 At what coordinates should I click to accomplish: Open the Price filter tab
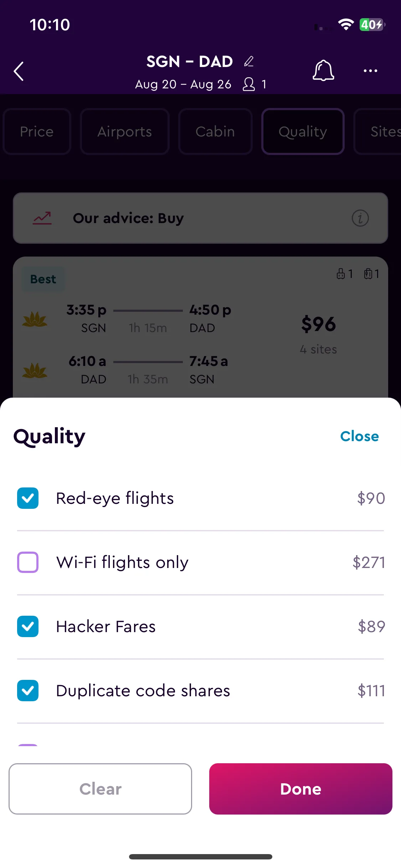point(37,131)
